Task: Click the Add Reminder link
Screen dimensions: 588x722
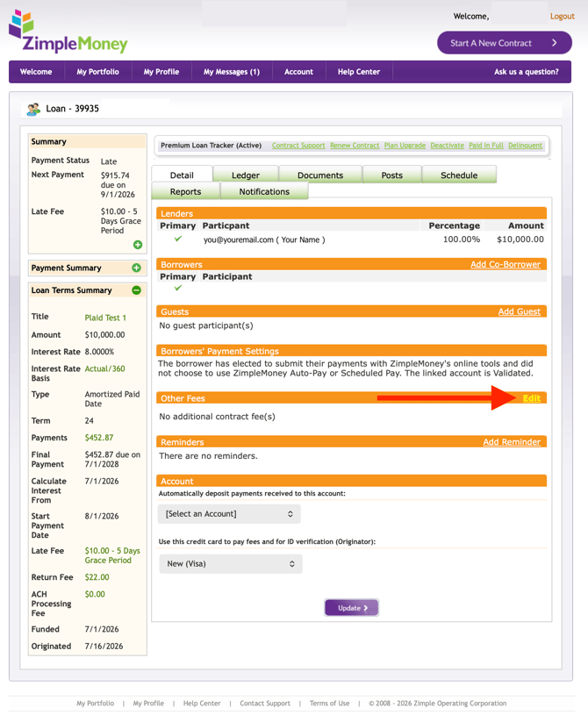Action: pyautogui.click(x=512, y=442)
